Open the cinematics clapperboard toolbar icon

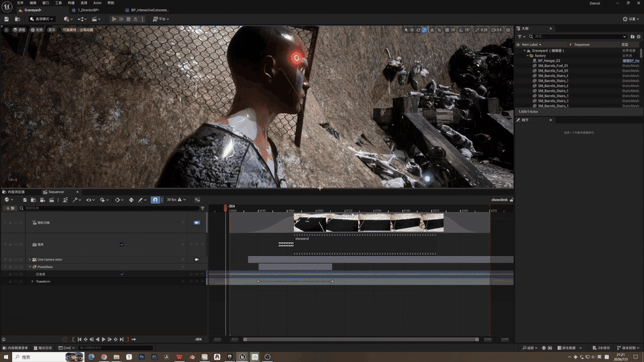(96, 19)
